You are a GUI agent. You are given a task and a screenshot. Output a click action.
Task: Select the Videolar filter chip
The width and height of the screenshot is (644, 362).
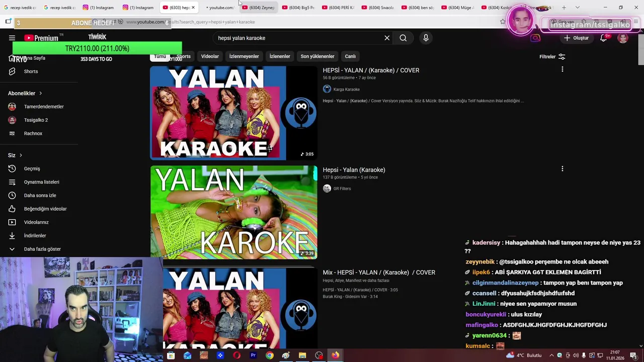pyautogui.click(x=210, y=56)
